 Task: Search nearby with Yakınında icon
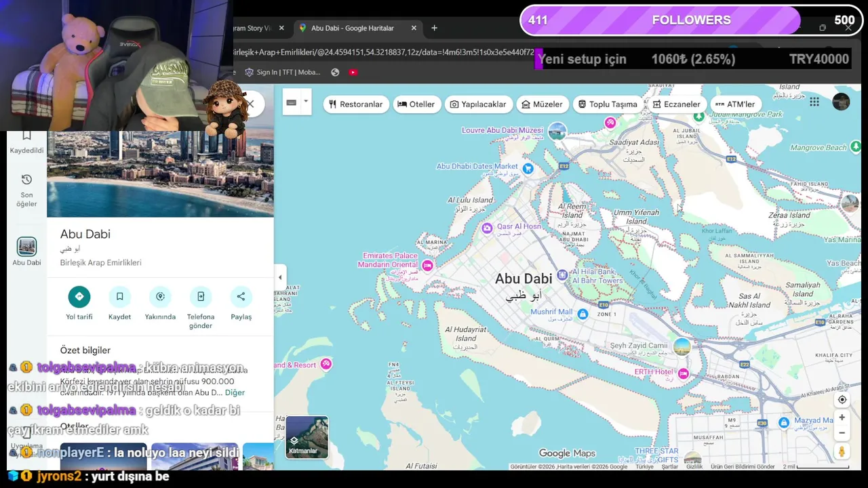tap(160, 296)
